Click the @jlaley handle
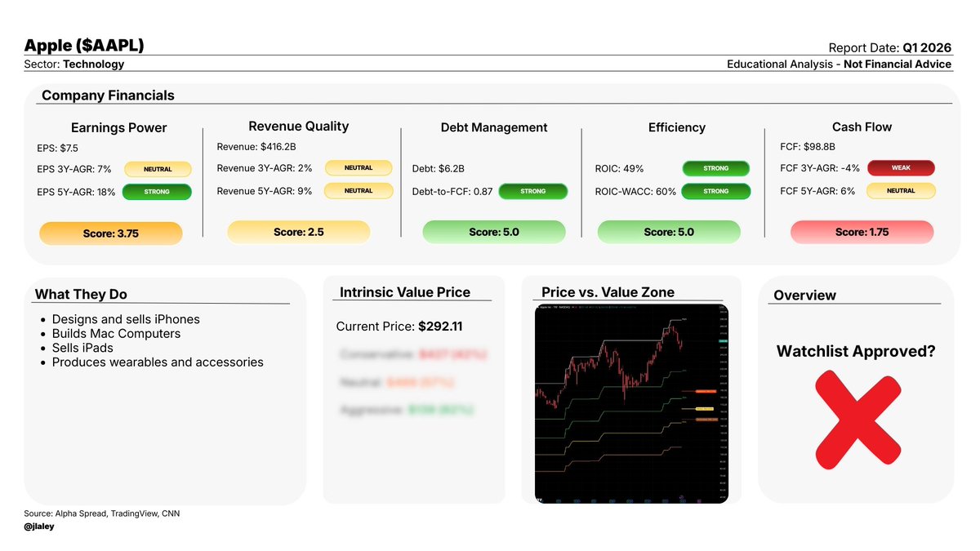The height and width of the screenshot is (551, 980). [40, 527]
